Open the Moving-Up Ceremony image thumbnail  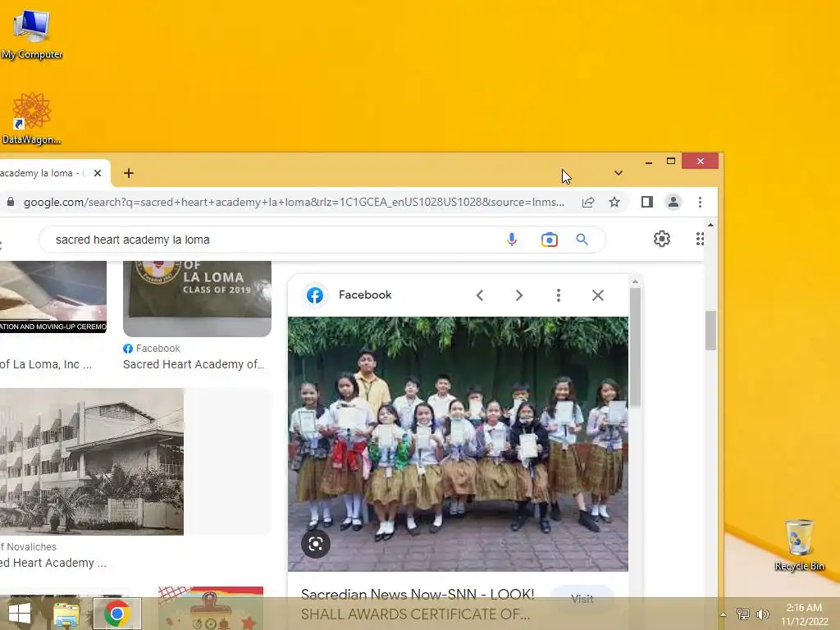(x=53, y=297)
